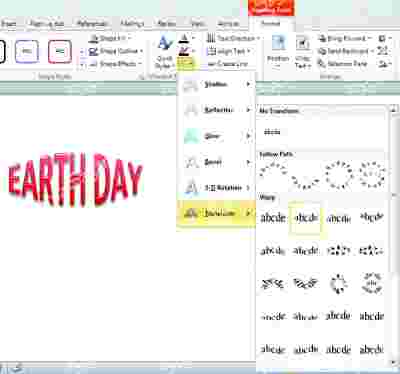Viewport: 400px width, 374px height.
Task: Click the Bring Forward icon
Action: pos(322,38)
